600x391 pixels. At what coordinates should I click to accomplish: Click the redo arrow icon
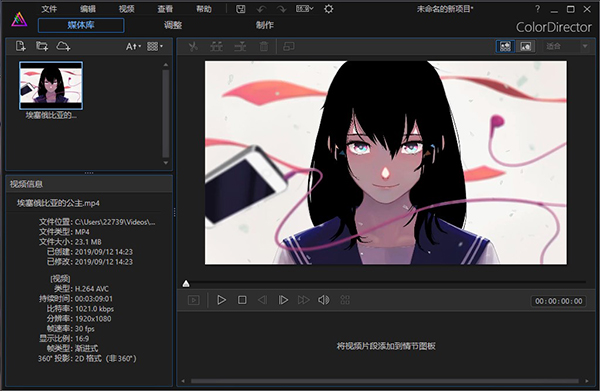coord(282,9)
